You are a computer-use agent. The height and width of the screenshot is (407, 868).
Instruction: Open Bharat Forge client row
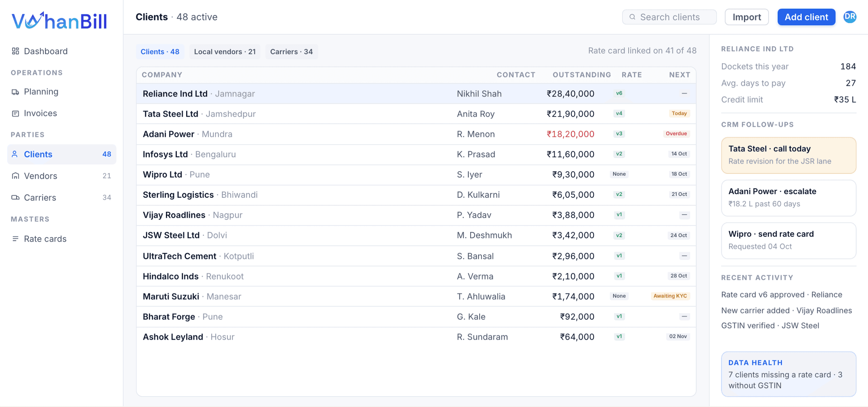[416, 317]
